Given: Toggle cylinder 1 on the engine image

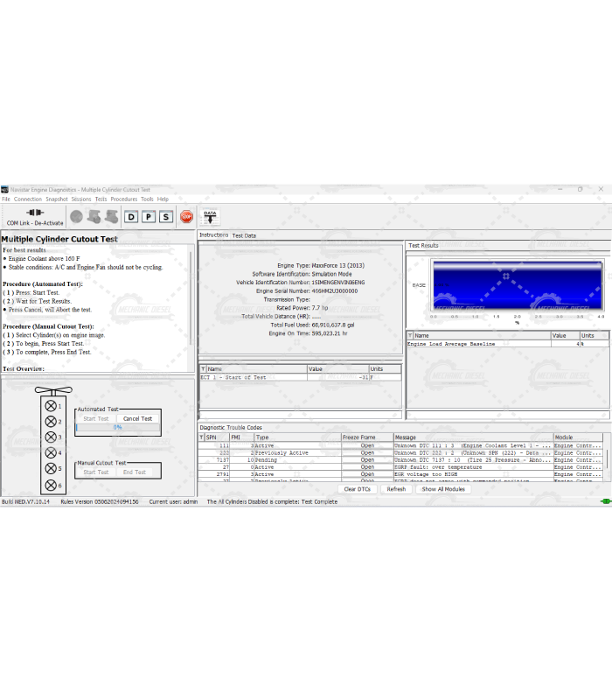Looking at the screenshot, I should click(50, 406).
